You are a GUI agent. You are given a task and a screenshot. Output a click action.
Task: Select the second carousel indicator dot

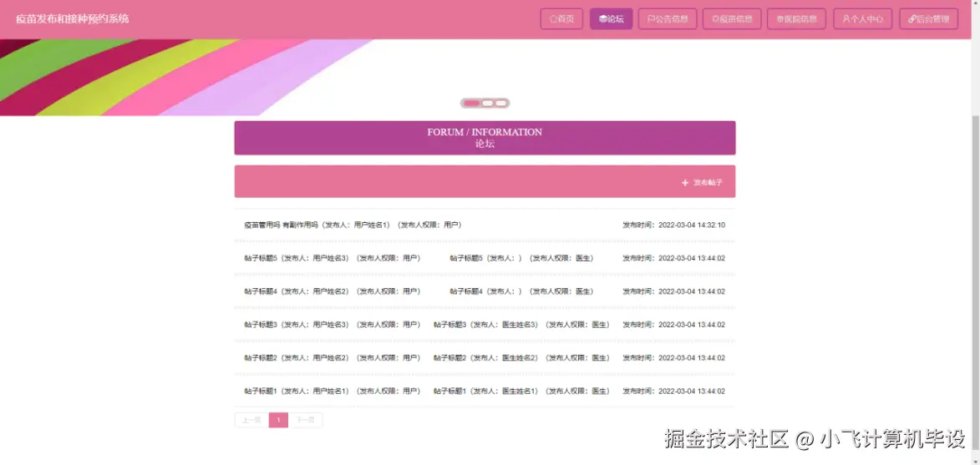click(488, 103)
